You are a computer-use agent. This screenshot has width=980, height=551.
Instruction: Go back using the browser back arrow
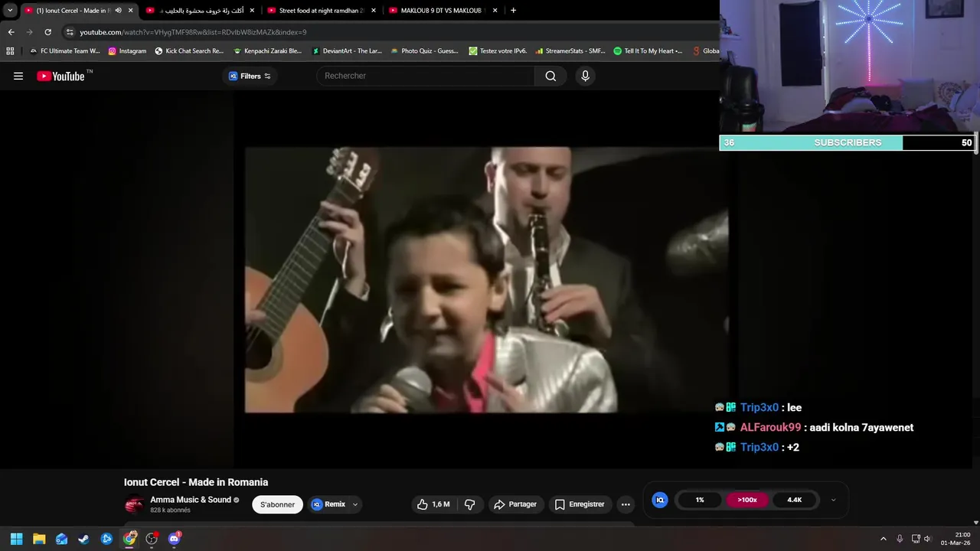coord(11,32)
